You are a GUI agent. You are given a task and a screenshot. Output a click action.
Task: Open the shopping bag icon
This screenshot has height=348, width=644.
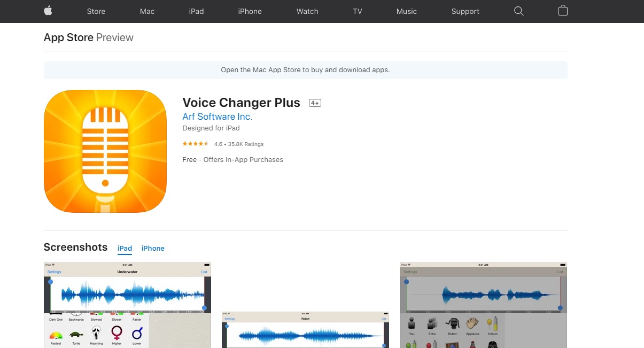[563, 11]
